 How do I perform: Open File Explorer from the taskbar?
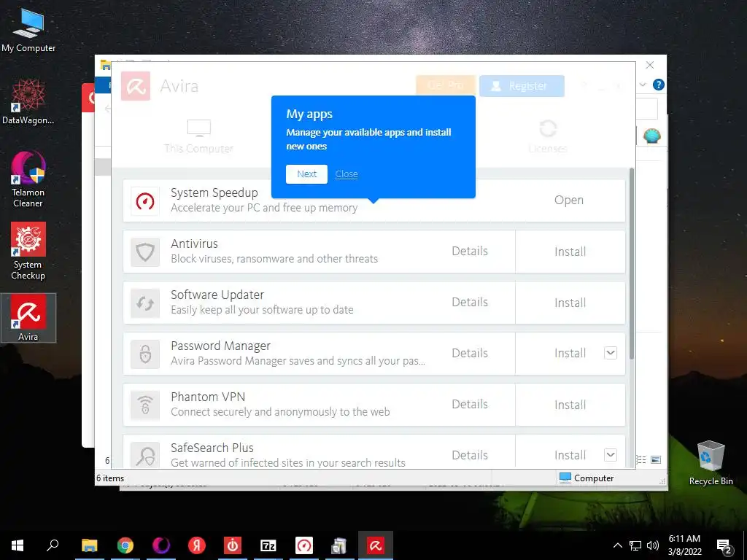click(89, 545)
